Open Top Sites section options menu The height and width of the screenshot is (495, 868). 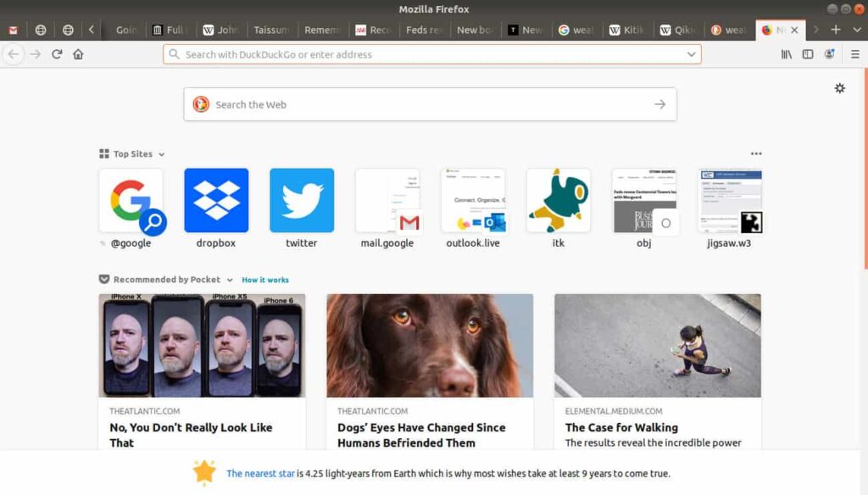click(756, 154)
